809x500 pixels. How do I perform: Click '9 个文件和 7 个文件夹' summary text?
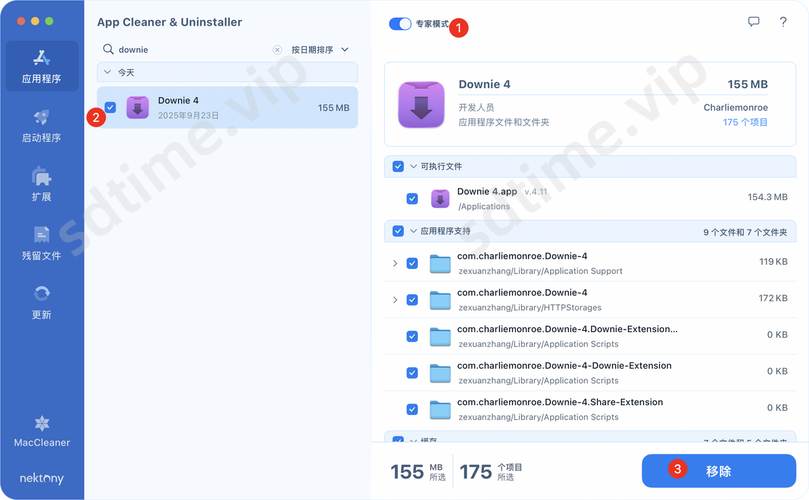tap(745, 232)
